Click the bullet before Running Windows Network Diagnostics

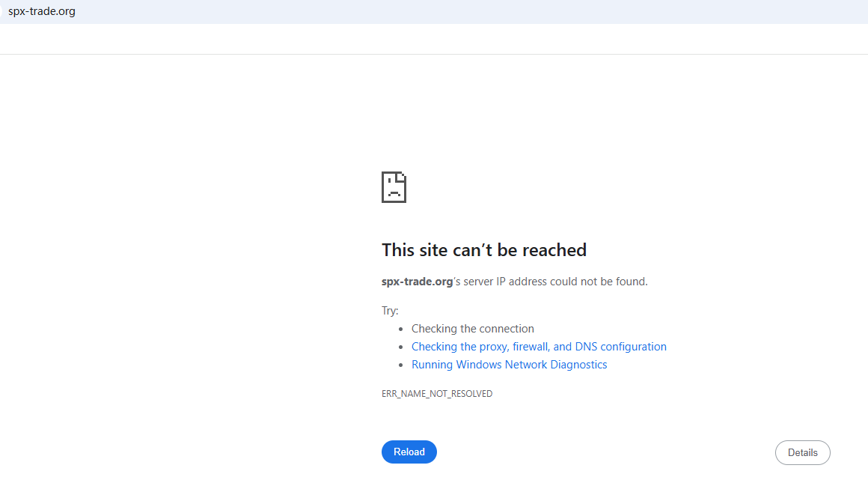point(402,365)
